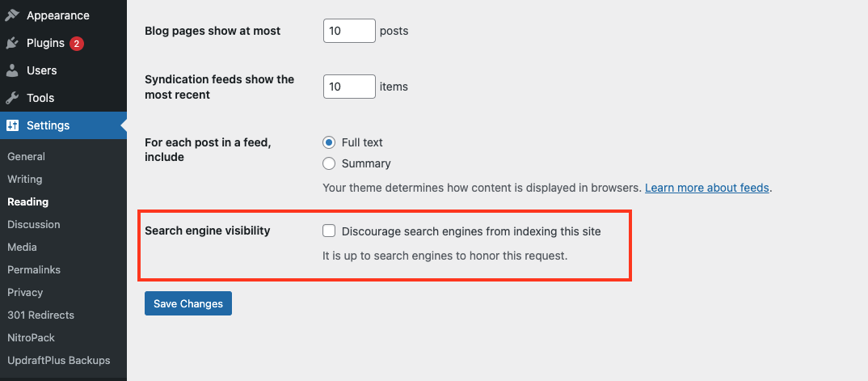Enable Discourage search engines checkbox
Image resolution: width=868 pixels, height=381 pixels.
pyautogui.click(x=329, y=231)
